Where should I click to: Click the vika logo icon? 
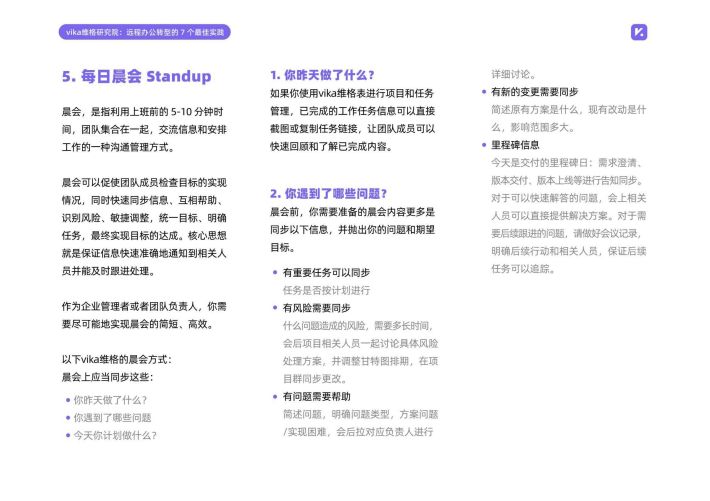[639, 32]
